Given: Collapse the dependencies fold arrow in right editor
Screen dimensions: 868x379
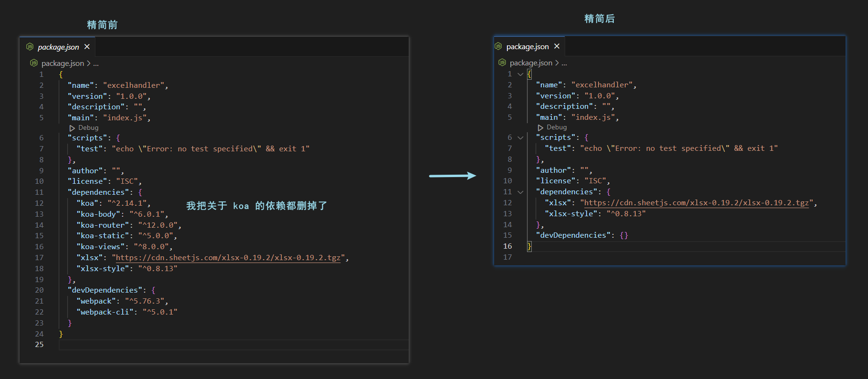Looking at the screenshot, I should [x=520, y=192].
